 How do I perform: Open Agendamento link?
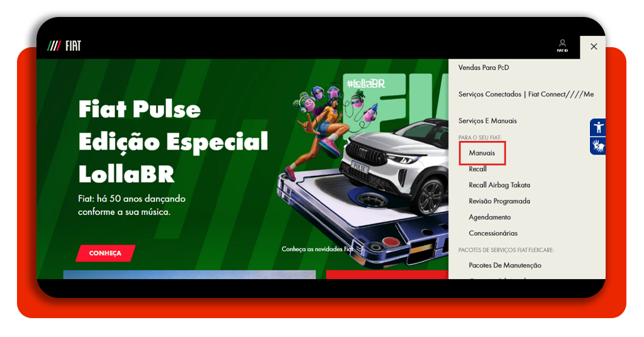click(x=489, y=217)
